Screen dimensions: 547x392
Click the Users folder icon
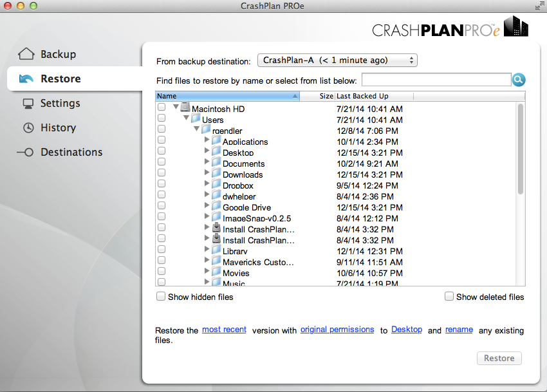(196, 118)
